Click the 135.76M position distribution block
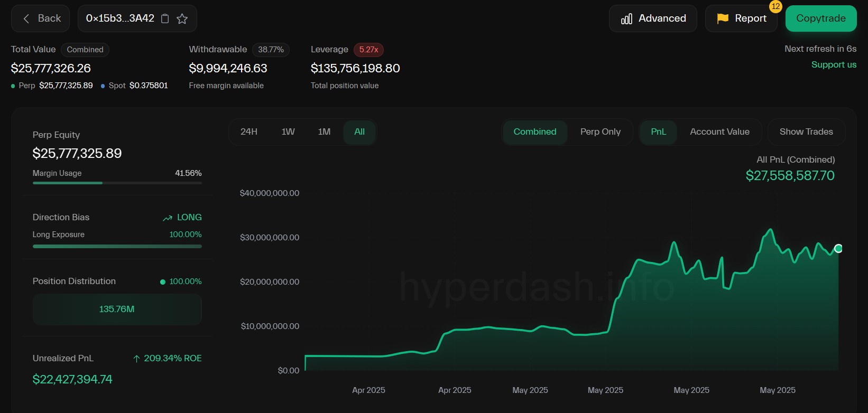Screen dimensions: 868x413 coord(117,309)
